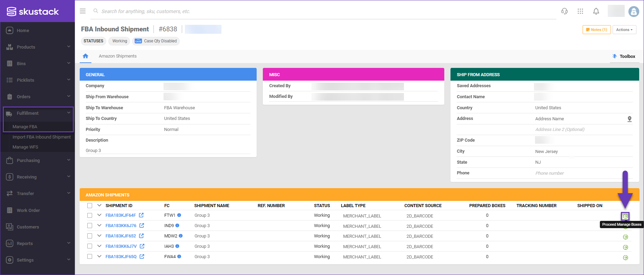The image size is (644, 275).
Task: Click the Phone number field
Action: tap(584, 173)
